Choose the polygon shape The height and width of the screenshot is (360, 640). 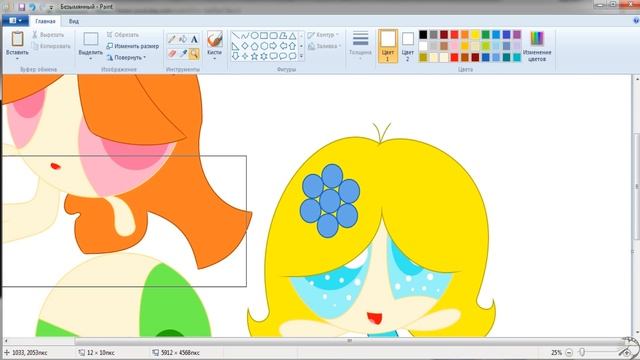coord(283,36)
